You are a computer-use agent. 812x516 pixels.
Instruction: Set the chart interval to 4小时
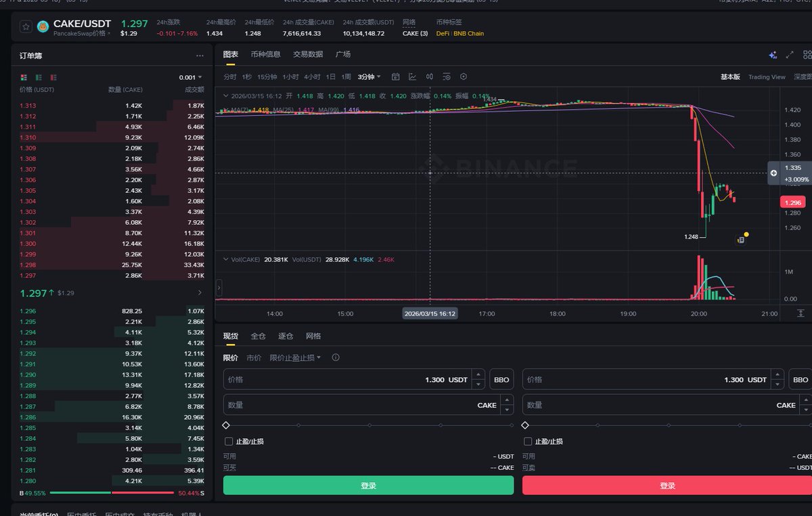(312, 77)
